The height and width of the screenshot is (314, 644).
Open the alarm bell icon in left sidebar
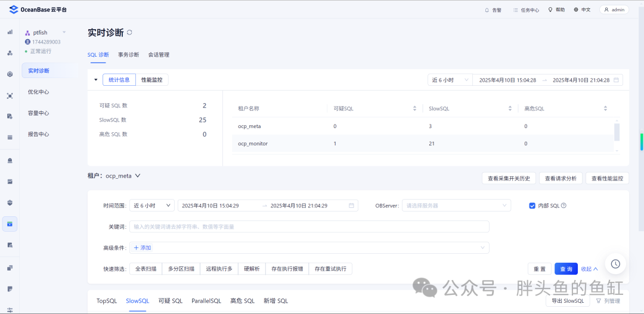click(x=10, y=160)
